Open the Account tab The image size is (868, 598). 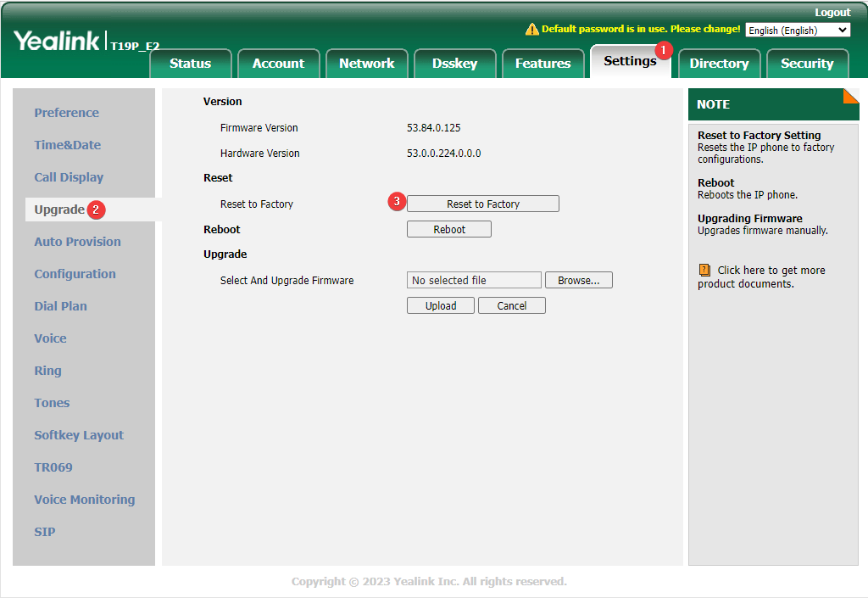pyautogui.click(x=278, y=64)
